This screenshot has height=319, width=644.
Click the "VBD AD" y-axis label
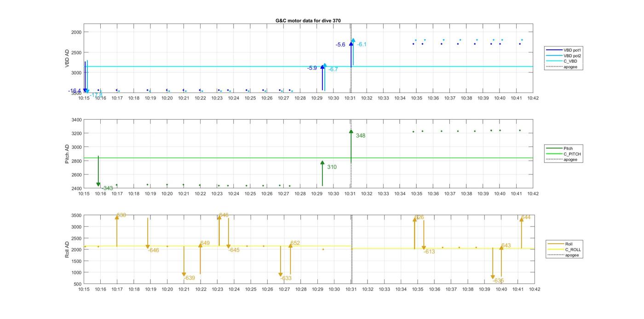coord(67,58)
